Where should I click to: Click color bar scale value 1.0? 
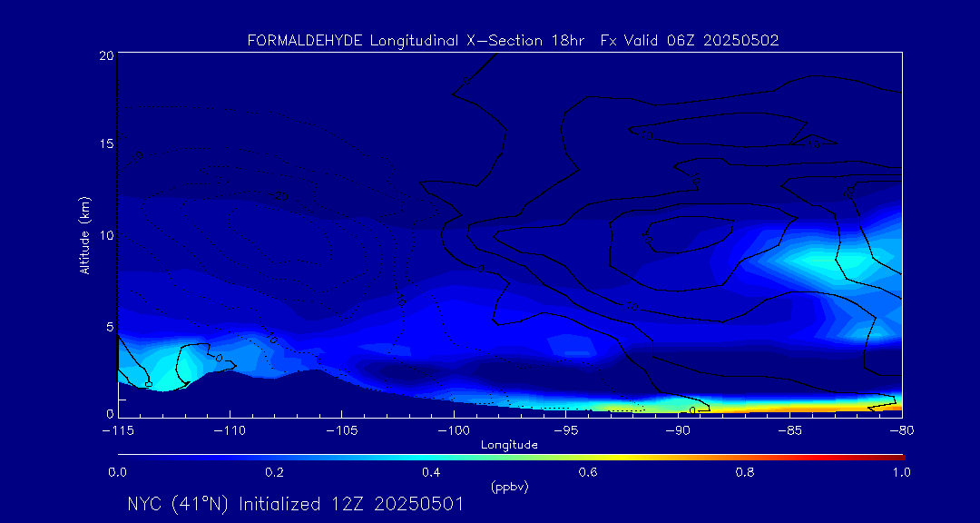click(x=901, y=472)
